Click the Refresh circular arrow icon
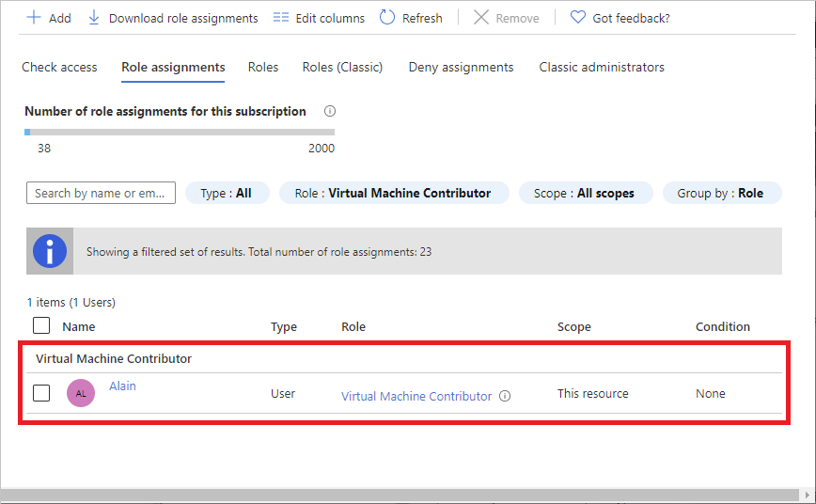Image resolution: width=816 pixels, height=504 pixels. [387, 18]
